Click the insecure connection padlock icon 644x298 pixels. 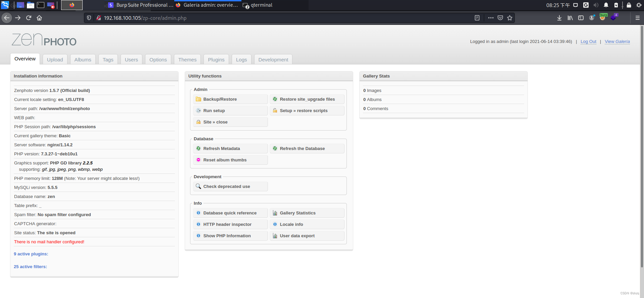(x=99, y=18)
